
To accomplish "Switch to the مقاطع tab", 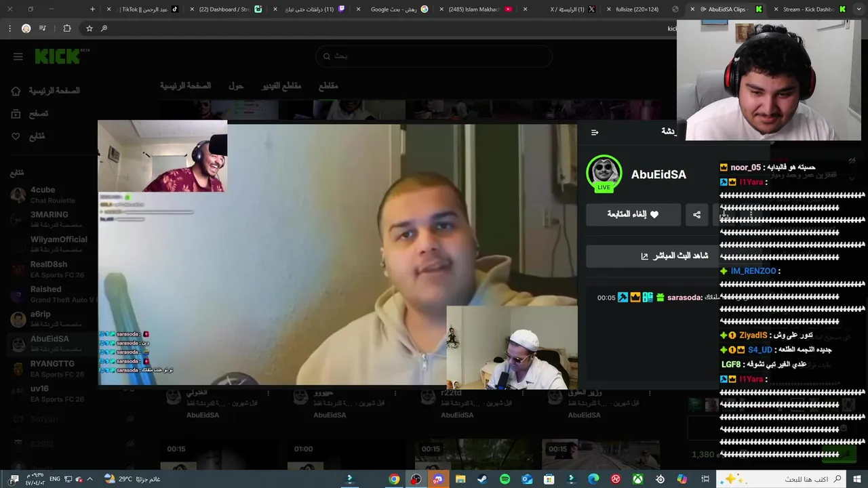I will click(x=328, y=86).
